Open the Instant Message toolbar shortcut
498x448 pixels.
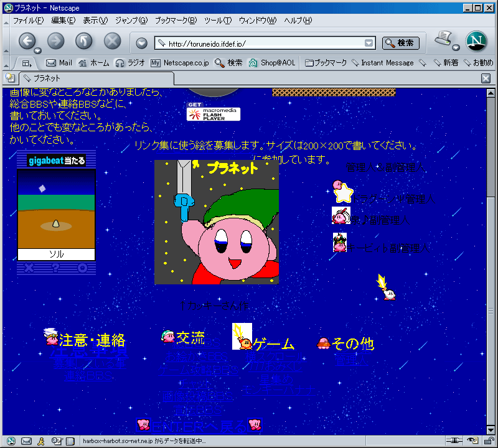point(383,63)
